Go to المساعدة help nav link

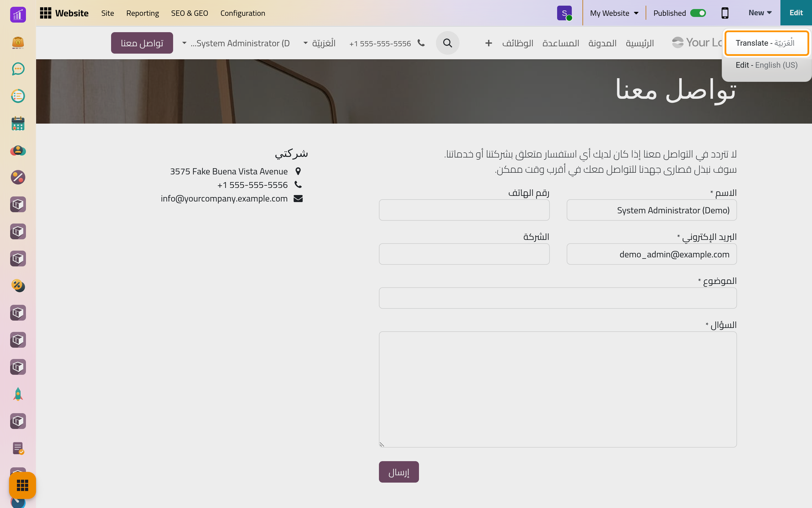(561, 43)
